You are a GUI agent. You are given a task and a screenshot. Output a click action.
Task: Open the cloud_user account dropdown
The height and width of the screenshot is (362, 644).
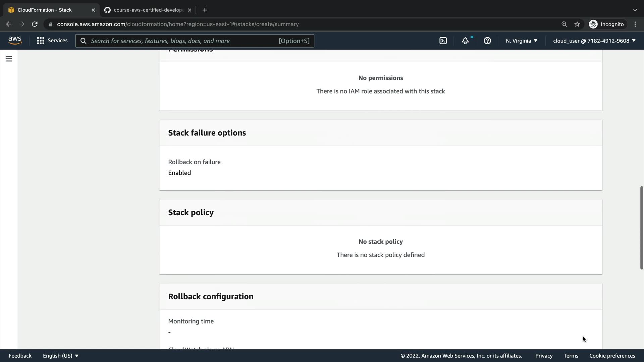(594, 41)
